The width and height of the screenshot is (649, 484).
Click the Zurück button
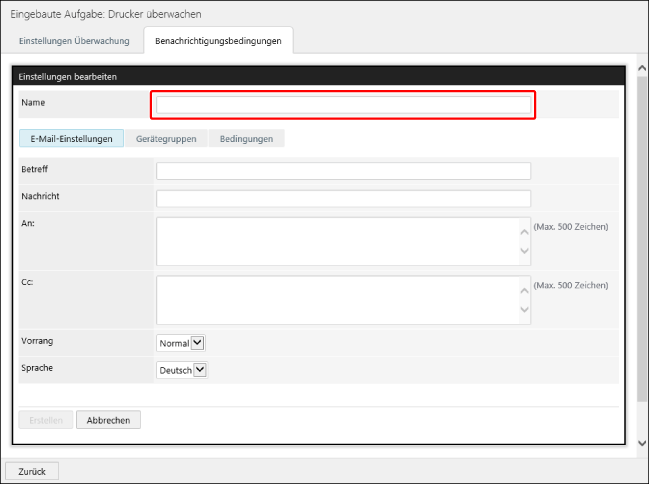click(32, 471)
